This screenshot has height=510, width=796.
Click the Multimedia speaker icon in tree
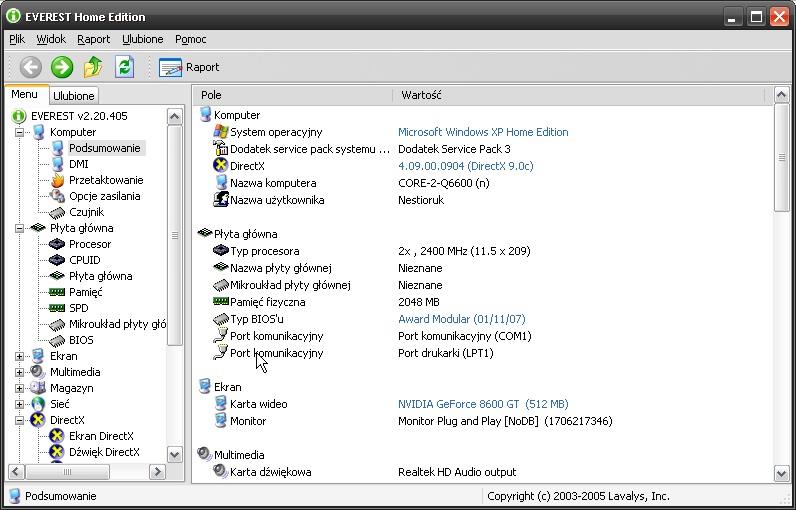click(38, 372)
